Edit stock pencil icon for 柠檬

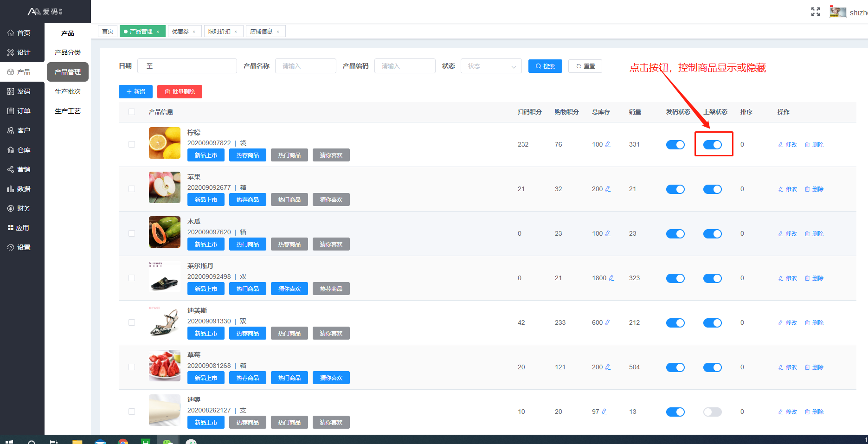pos(608,144)
